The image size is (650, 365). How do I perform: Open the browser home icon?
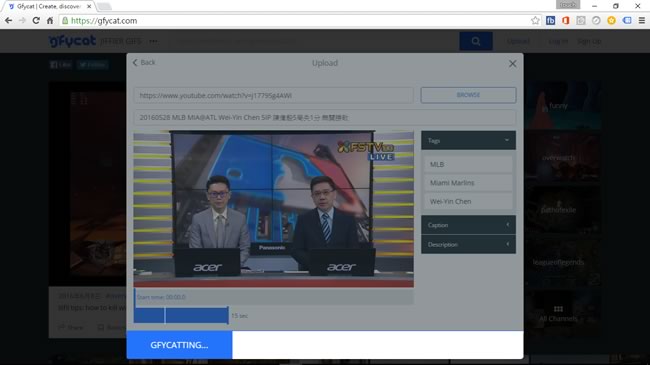click(x=50, y=20)
